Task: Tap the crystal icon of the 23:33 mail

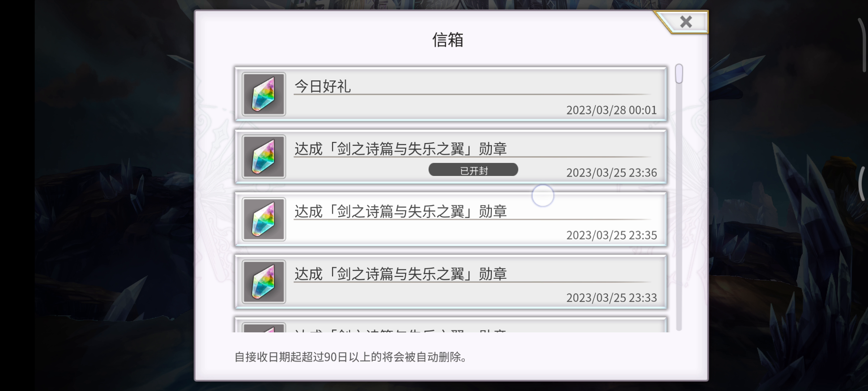Action: [x=264, y=282]
